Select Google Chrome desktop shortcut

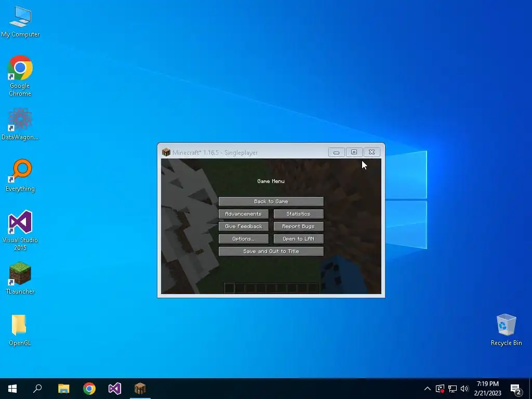pos(20,76)
